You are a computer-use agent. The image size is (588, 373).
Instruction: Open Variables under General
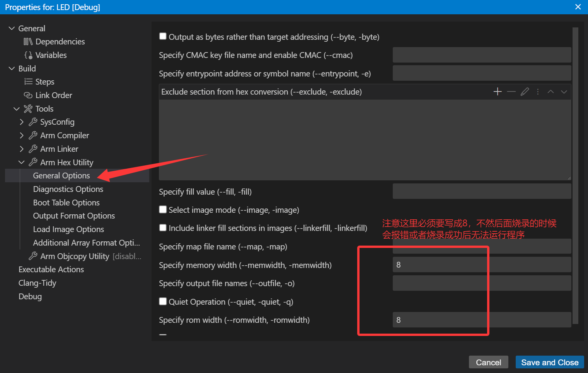51,55
